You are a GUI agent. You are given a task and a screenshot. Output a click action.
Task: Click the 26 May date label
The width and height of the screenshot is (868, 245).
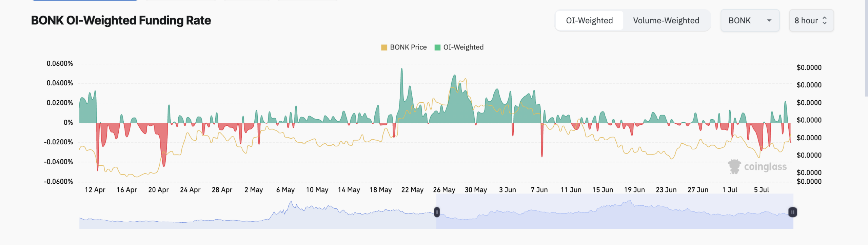(x=444, y=190)
